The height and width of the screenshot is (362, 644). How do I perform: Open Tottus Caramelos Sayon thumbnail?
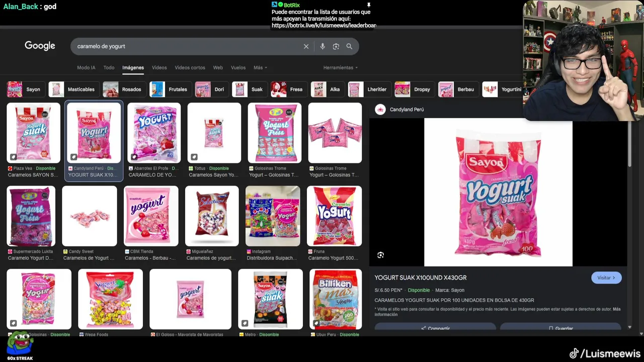click(214, 133)
